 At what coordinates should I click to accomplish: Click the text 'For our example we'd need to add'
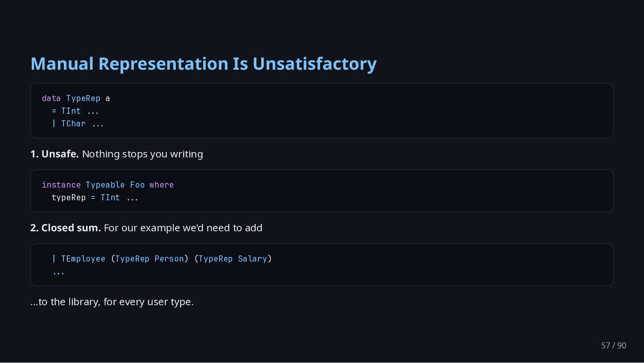pos(183,228)
